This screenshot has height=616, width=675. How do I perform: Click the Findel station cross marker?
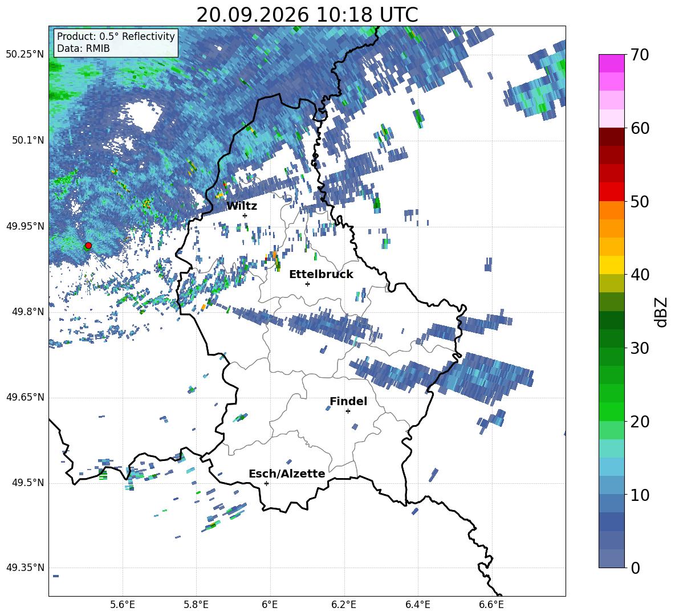pyautogui.click(x=348, y=411)
